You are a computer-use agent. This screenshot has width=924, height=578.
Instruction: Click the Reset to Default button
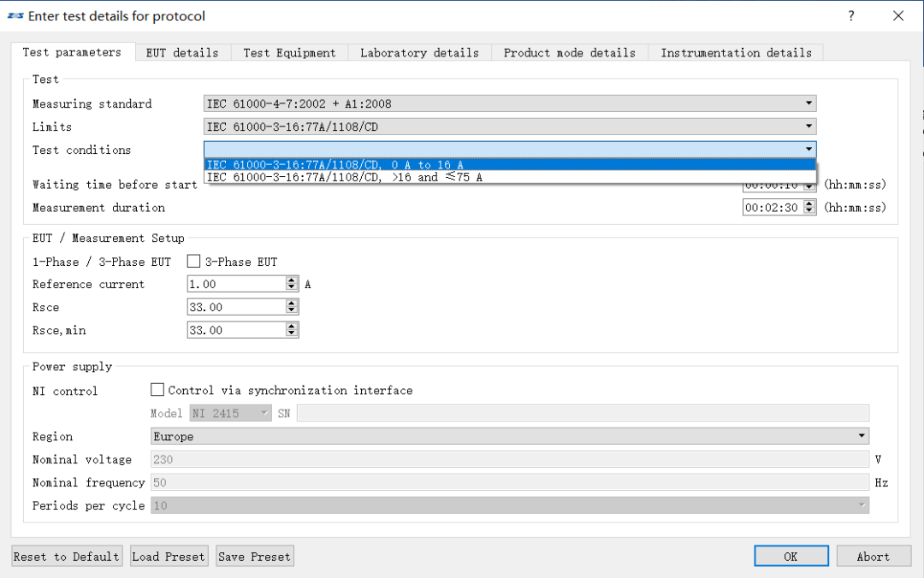[67, 557]
